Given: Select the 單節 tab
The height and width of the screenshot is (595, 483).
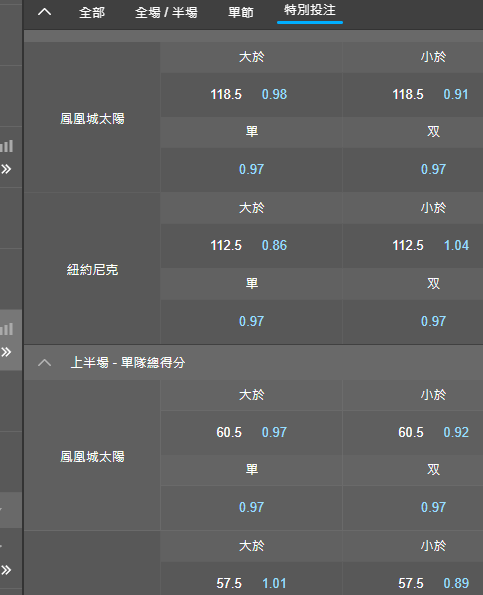Looking at the screenshot, I should pos(241,13).
